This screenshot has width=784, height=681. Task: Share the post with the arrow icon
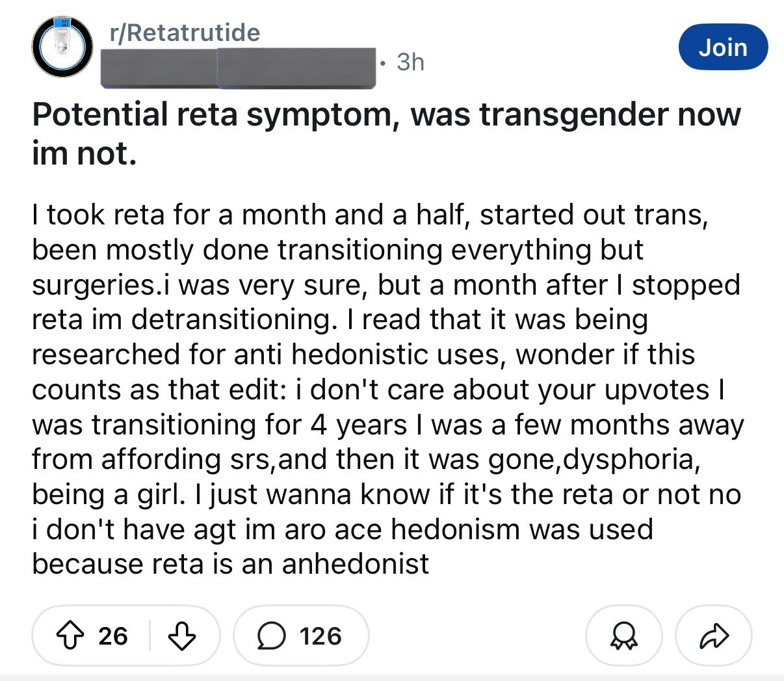[714, 635]
